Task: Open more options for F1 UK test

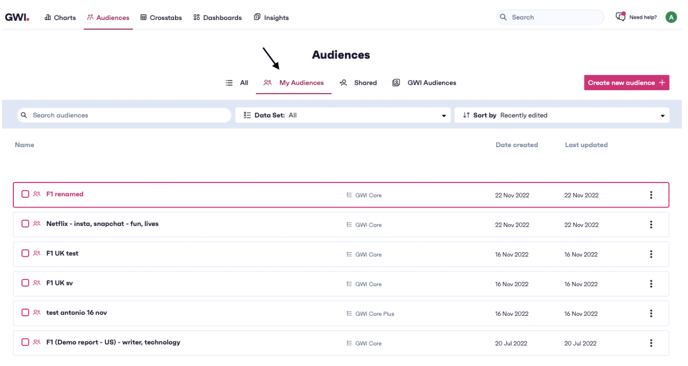Action: pyautogui.click(x=651, y=254)
